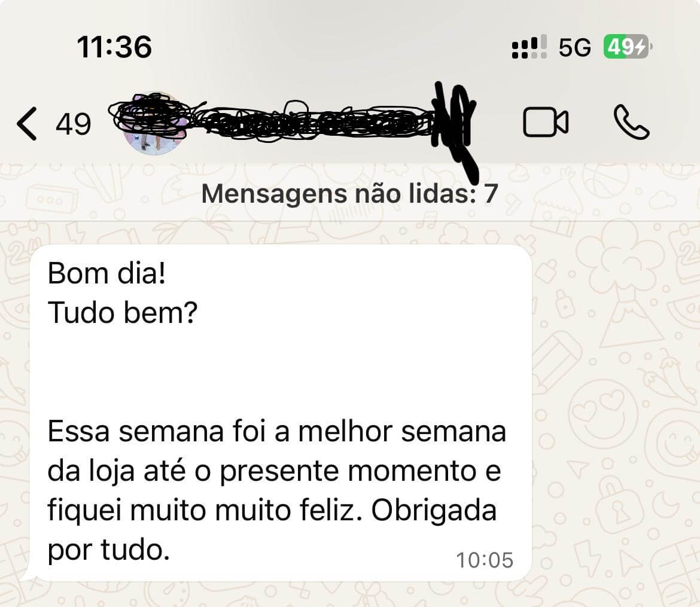
Task: Start a video call with the contact
Action: [x=546, y=122]
